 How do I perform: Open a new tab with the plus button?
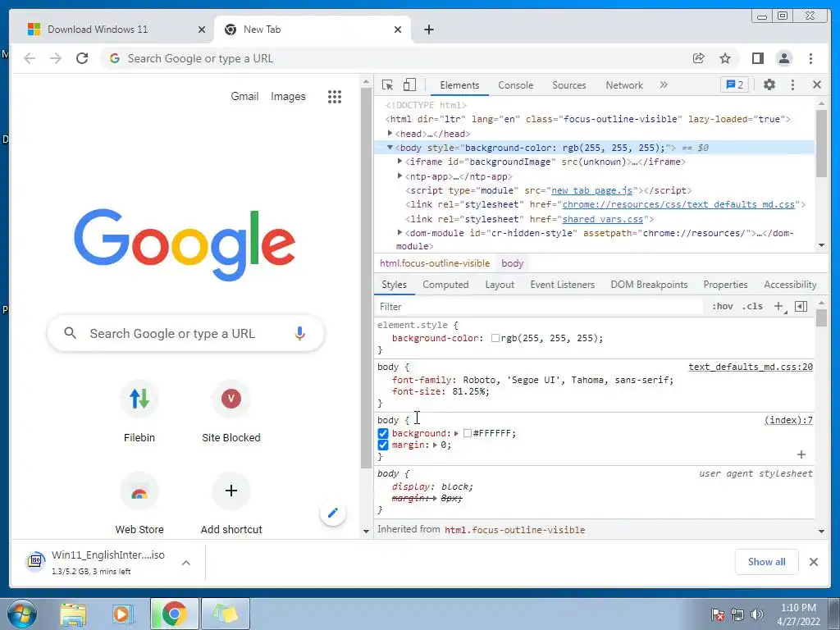tap(428, 30)
